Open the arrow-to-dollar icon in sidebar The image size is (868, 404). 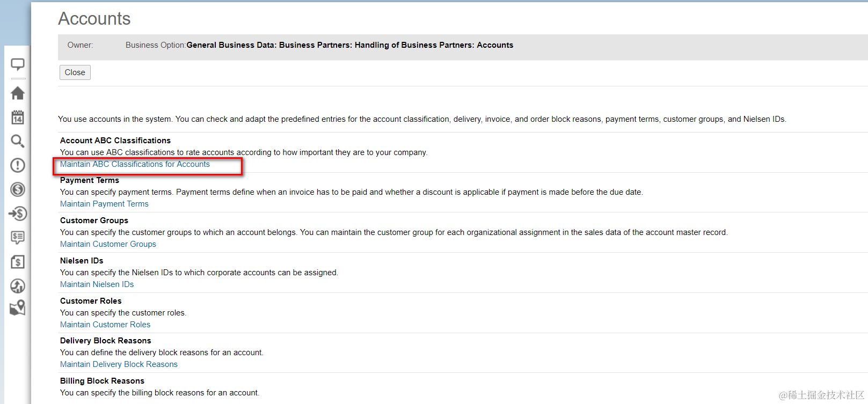click(x=18, y=214)
